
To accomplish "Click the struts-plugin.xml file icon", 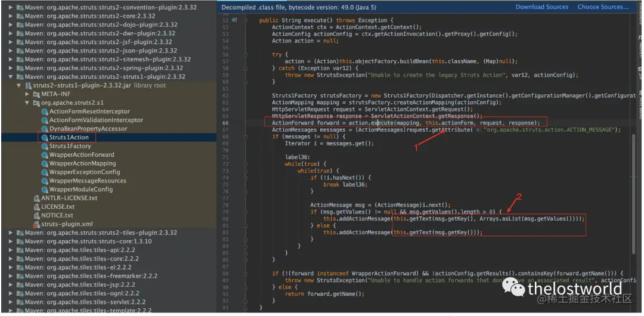I will [x=37, y=224].
